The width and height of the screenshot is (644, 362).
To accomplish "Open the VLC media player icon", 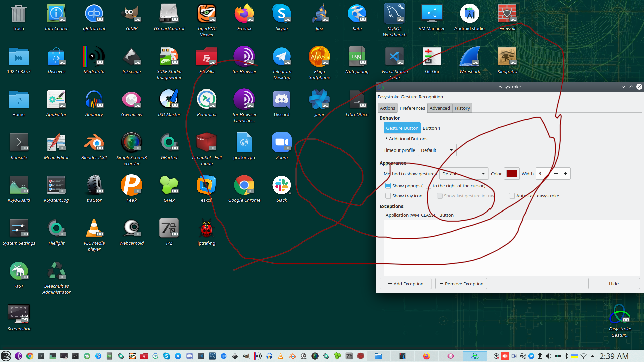I will pos(94,229).
